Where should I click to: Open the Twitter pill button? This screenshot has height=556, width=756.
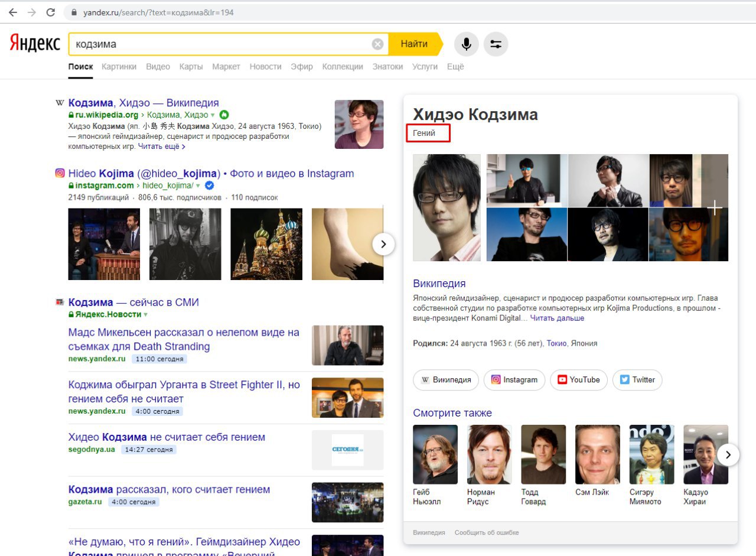[637, 380]
